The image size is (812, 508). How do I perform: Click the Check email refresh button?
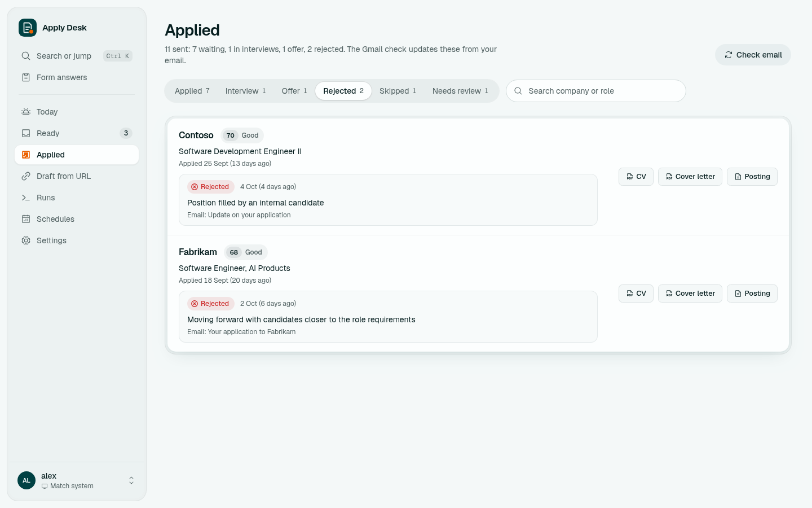(753, 55)
